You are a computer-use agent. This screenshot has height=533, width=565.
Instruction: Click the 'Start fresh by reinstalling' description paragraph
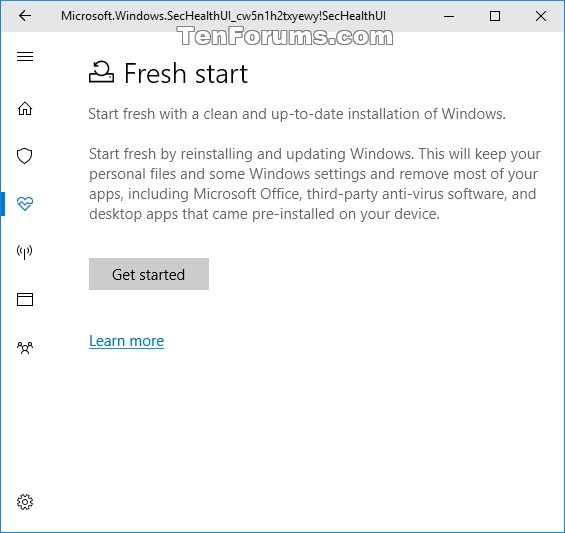tap(315, 184)
